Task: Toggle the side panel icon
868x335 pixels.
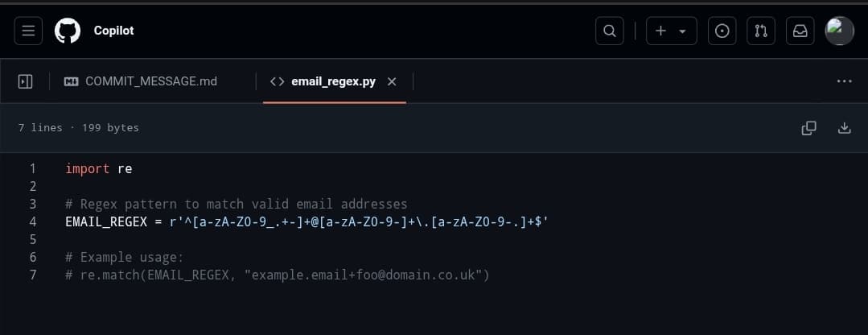Action: pyautogui.click(x=25, y=81)
